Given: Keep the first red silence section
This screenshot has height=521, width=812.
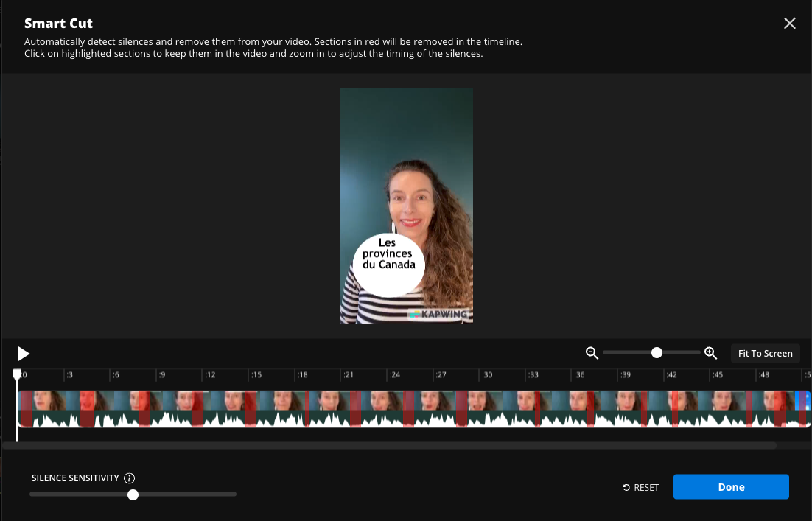Looking at the screenshot, I should click(27, 407).
